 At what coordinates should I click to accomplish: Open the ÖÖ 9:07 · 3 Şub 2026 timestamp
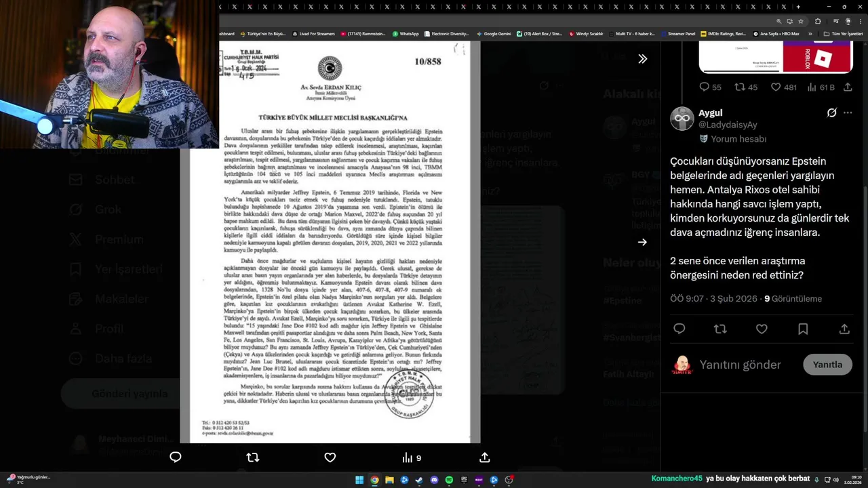713,299
